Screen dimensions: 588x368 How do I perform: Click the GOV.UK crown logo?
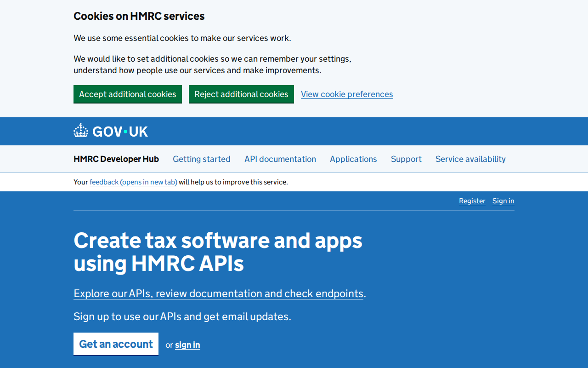80,131
